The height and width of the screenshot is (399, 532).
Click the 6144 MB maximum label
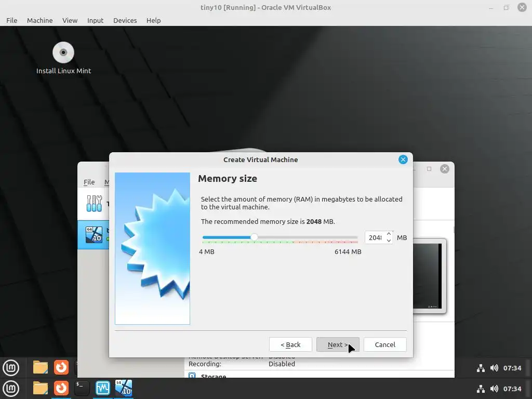[348, 252]
